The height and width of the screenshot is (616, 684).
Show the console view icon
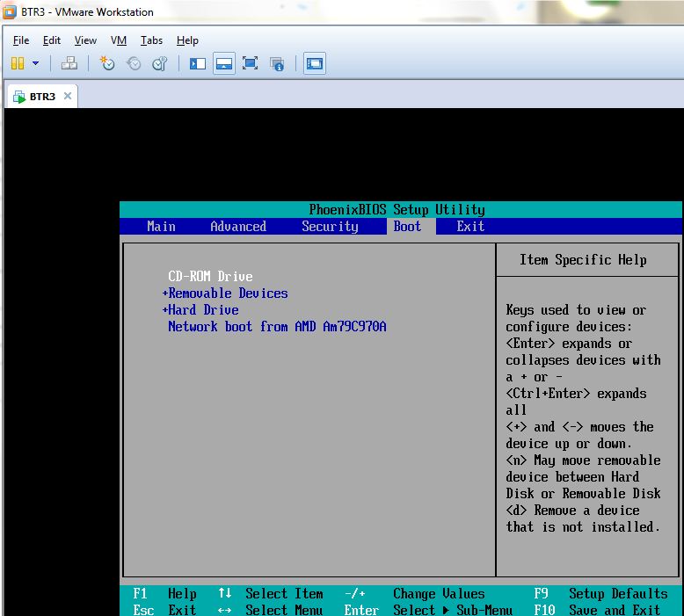coord(315,63)
